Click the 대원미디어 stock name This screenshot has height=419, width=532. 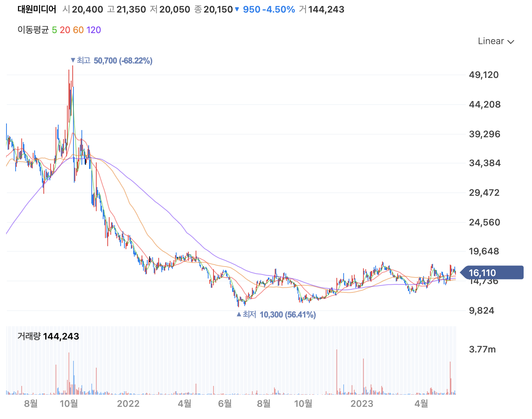point(37,10)
